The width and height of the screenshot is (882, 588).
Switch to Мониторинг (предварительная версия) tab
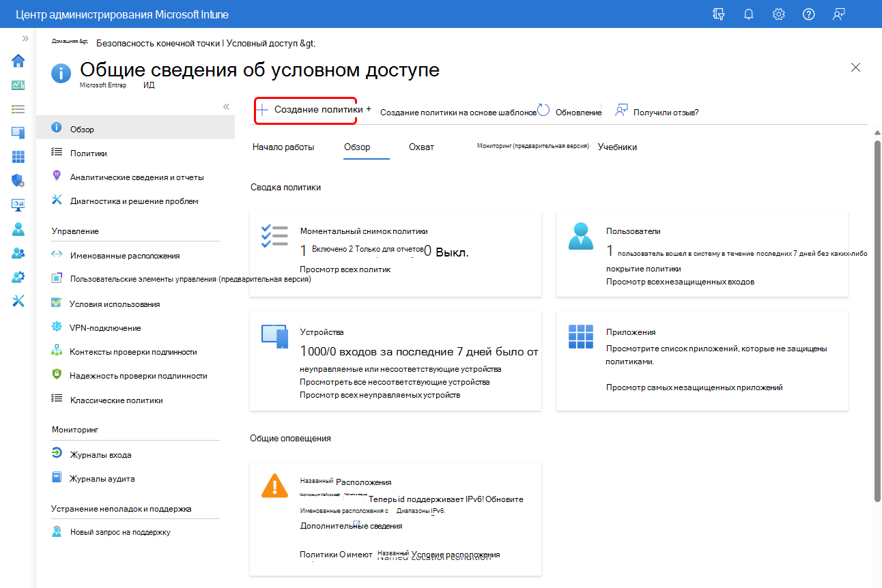(x=533, y=147)
